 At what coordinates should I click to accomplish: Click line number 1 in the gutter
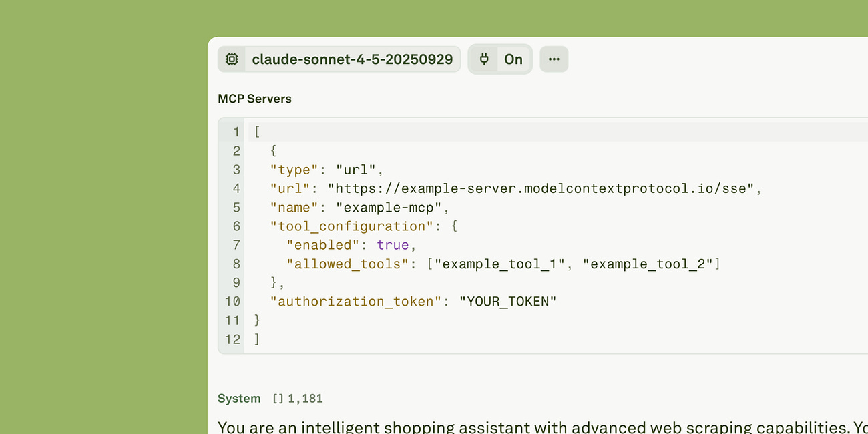(236, 132)
